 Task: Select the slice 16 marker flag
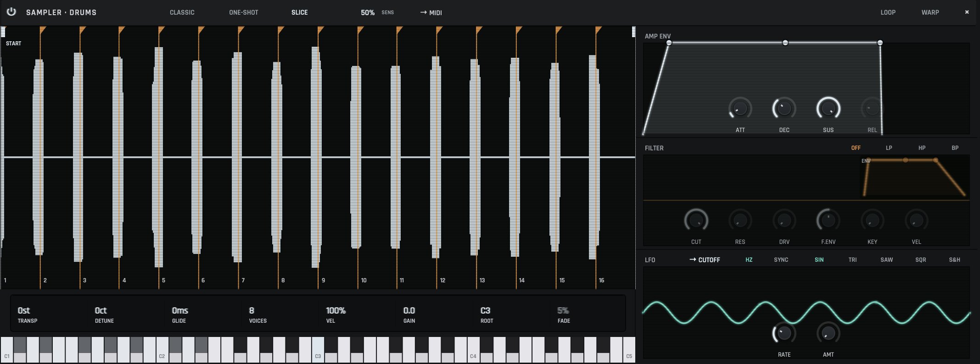coord(598,30)
